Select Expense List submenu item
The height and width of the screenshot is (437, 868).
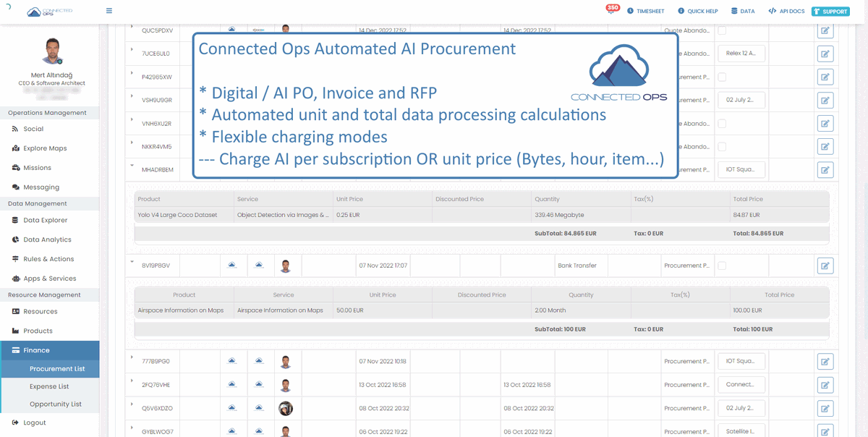click(49, 386)
